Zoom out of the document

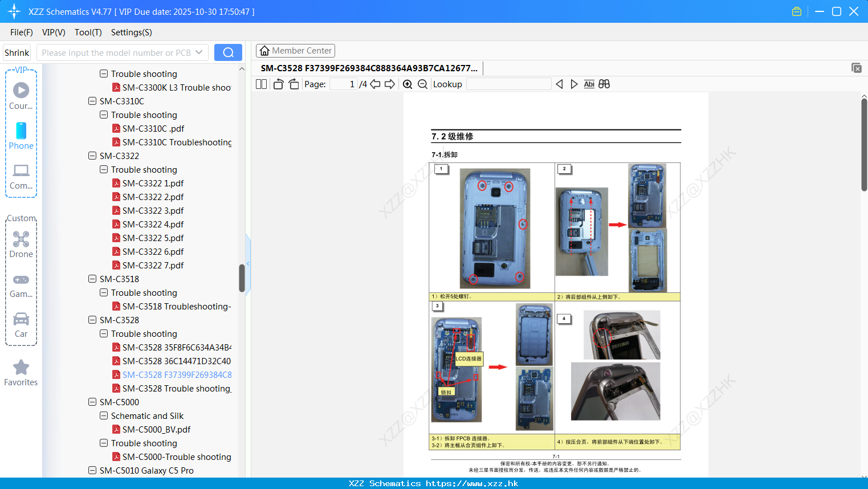pyautogui.click(x=422, y=84)
